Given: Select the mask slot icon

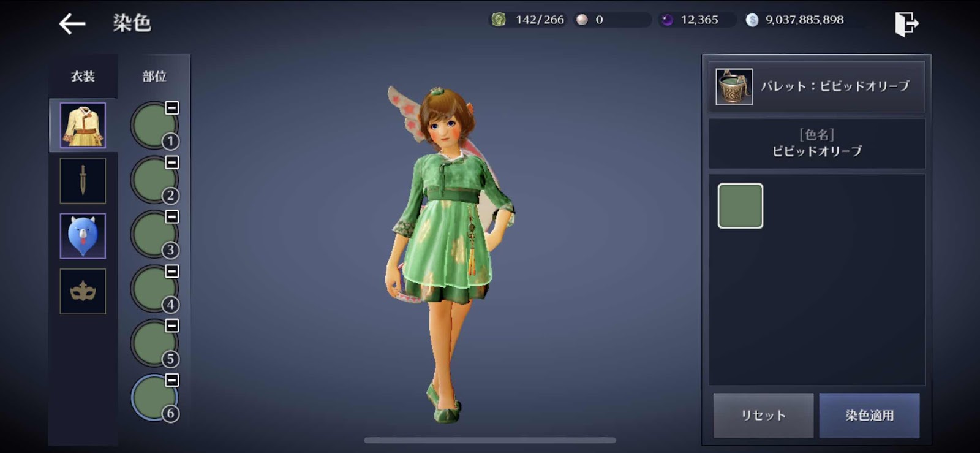Looking at the screenshot, I should [83, 291].
